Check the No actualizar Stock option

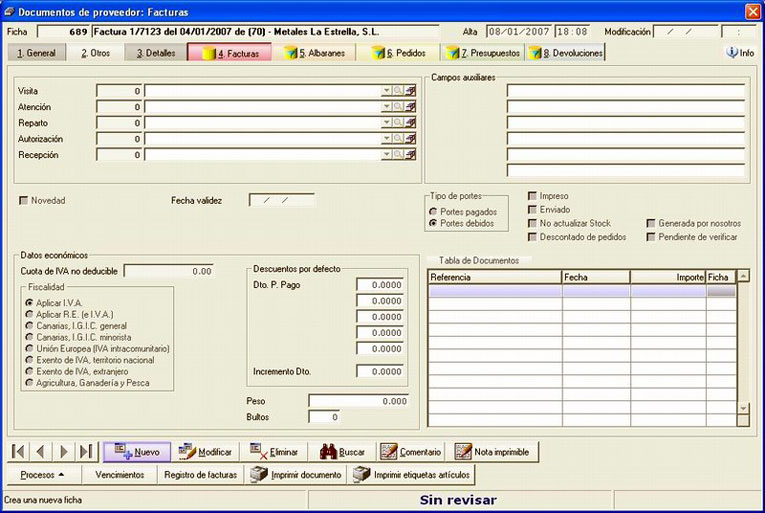[532, 223]
